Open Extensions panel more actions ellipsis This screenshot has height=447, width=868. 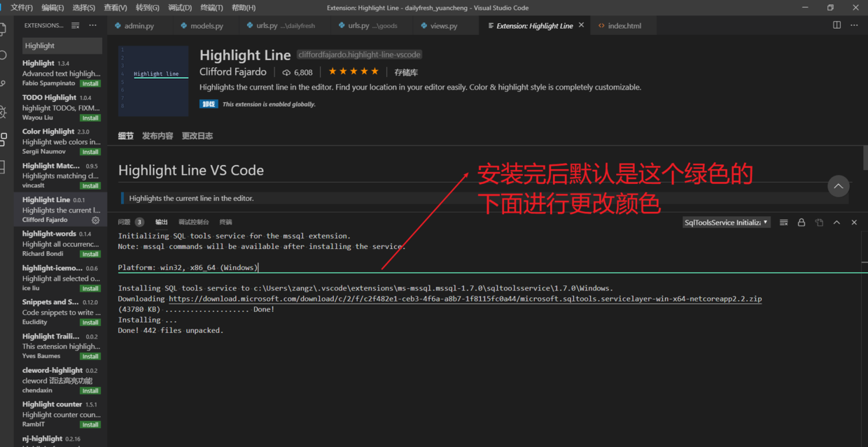pyautogui.click(x=92, y=25)
